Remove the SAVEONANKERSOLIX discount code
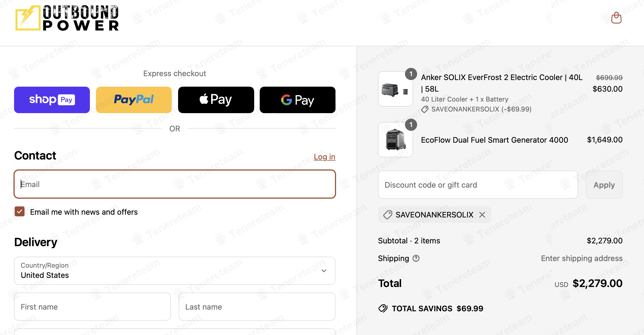This screenshot has width=644, height=335. click(482, 215)
